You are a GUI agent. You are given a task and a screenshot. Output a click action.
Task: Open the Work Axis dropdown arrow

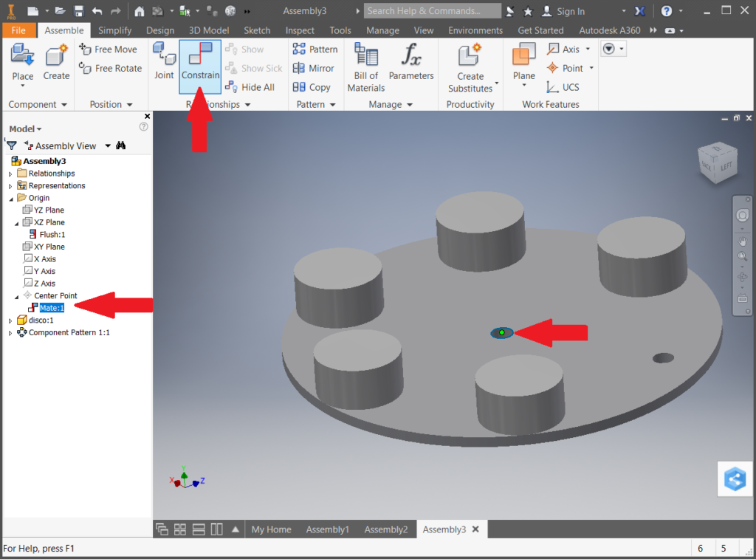point(588,49)
